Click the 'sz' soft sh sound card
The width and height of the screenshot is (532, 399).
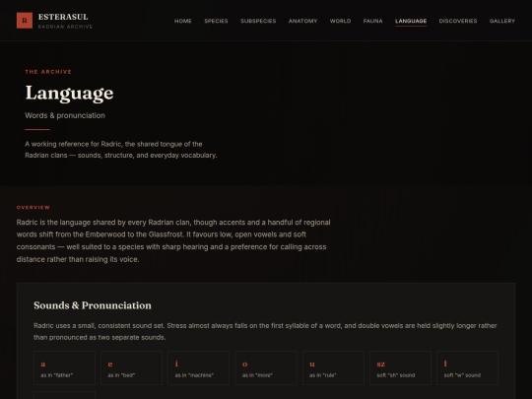(400, 368)
